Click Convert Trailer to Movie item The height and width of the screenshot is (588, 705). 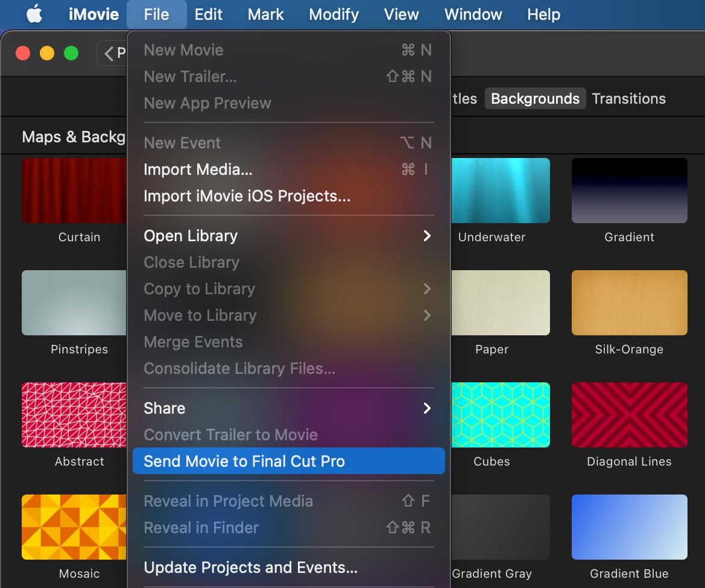coord(289,435)
